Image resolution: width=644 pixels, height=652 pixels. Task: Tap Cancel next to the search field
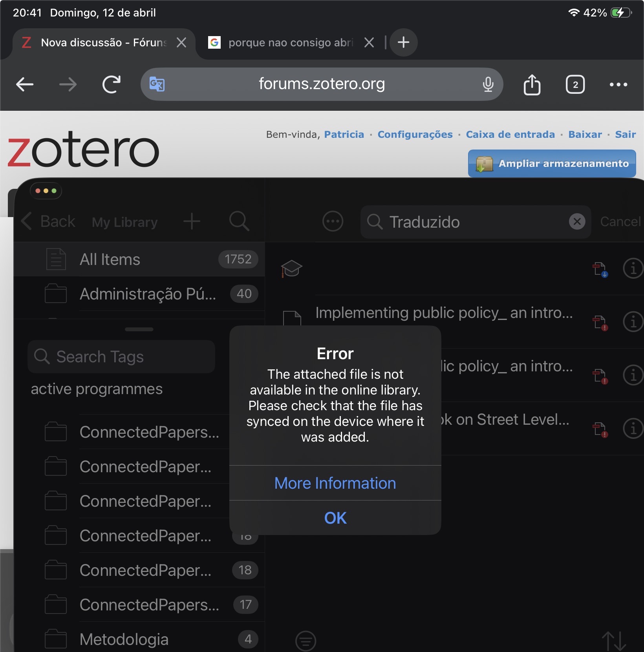620,222
